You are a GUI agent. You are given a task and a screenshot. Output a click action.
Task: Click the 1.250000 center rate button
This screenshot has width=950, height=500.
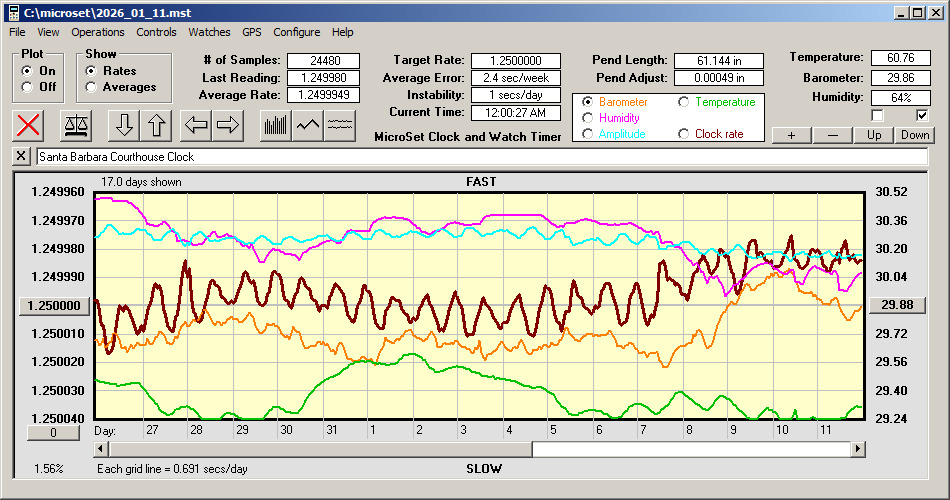point(55,306)
